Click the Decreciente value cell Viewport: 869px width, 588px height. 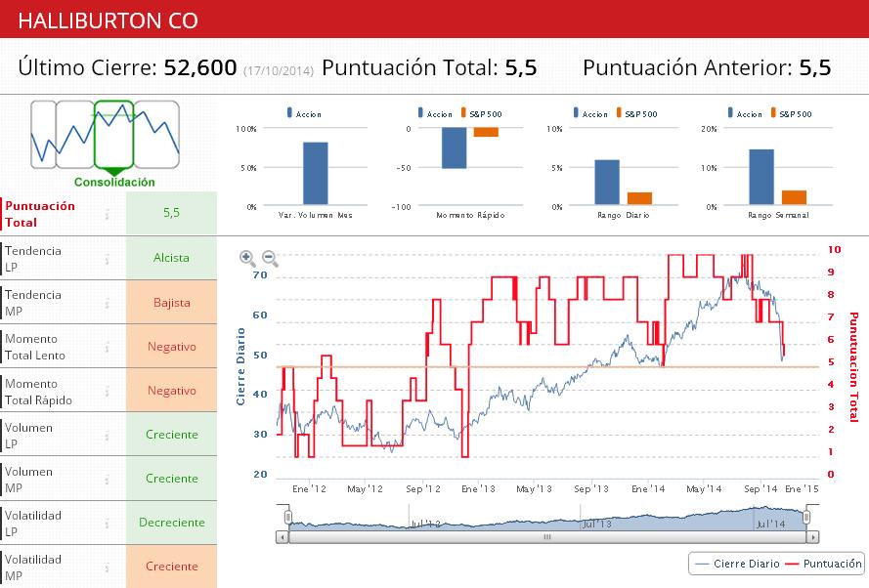(171, 523)
